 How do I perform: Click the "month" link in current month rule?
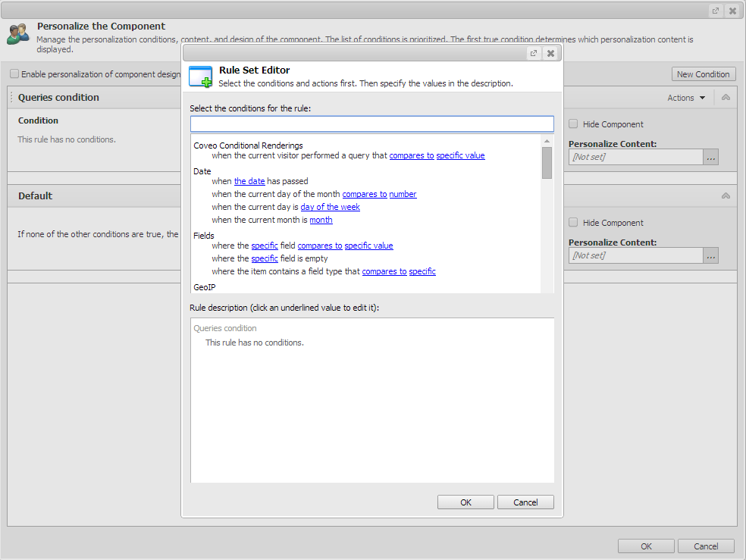[x=321, y=219]
